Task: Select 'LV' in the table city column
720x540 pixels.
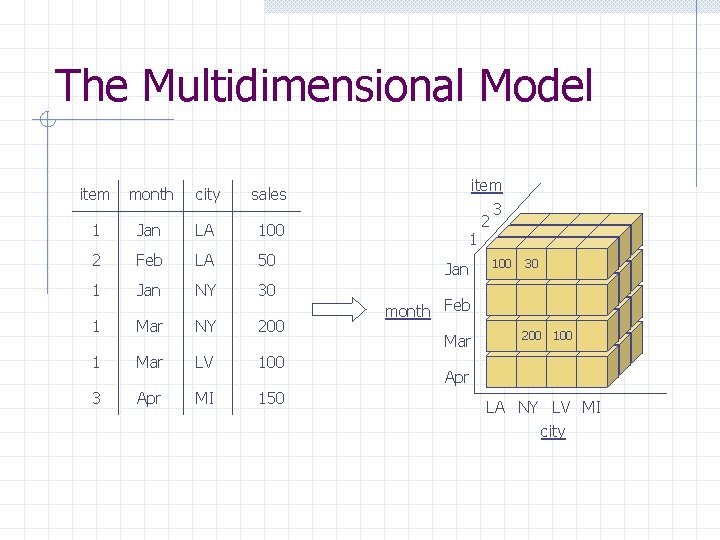Action: pyautogui.click(x=204, y=362)
